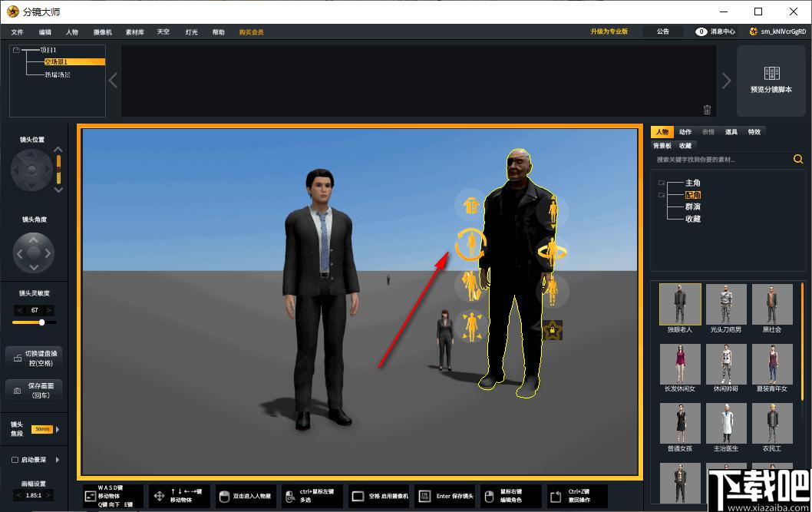Select the 光头刀疤男 character thumbnail
This screenshot has width=812, height=512.
click(725, 309)
